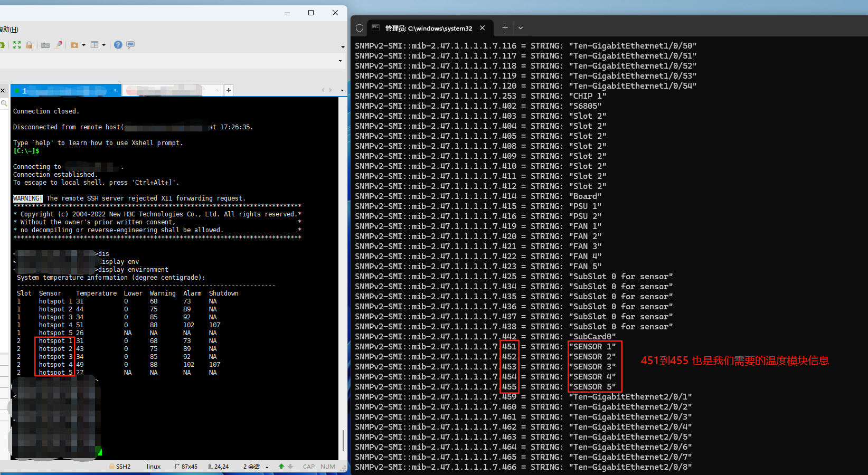Close the C:\windows\system32 terminal tab

(483, 28)
